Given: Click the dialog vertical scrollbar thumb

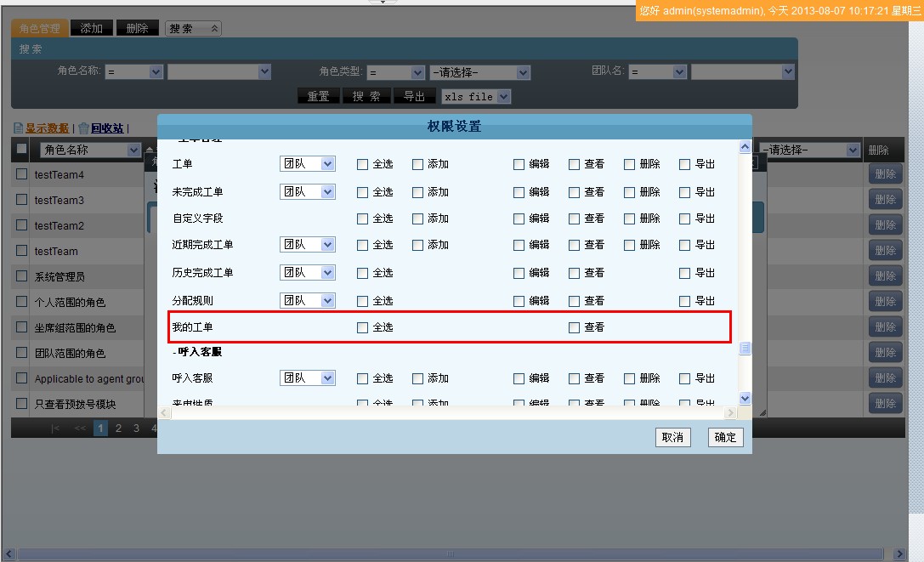Looking at the screenshot, I should (745, 348).
